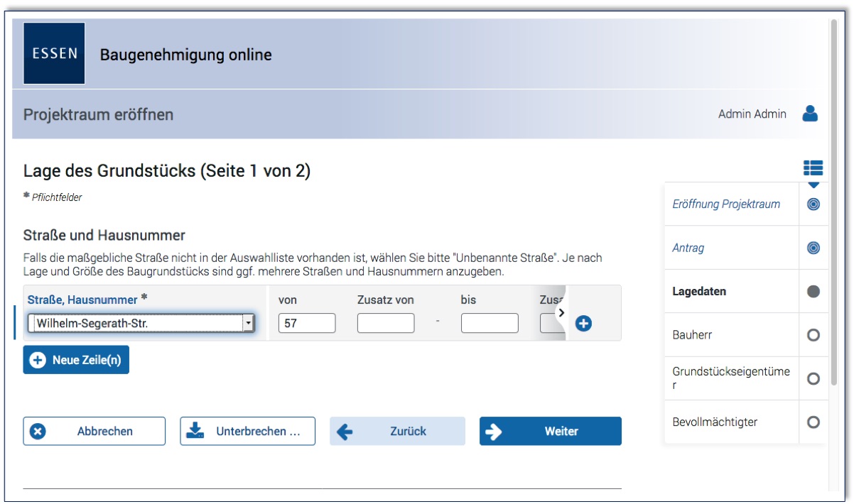
Task: Click the Bauherr step circle
Action: click(x=814, y=335)
